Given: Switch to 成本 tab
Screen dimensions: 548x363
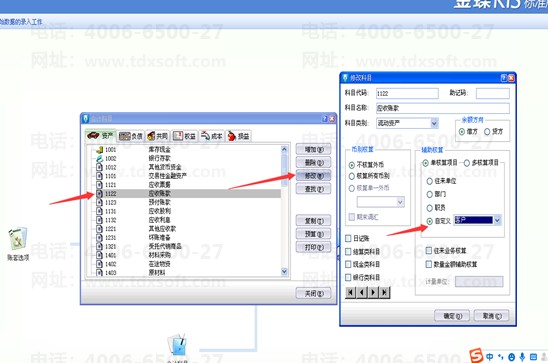Looking at the screenshot, I should 211,136.
